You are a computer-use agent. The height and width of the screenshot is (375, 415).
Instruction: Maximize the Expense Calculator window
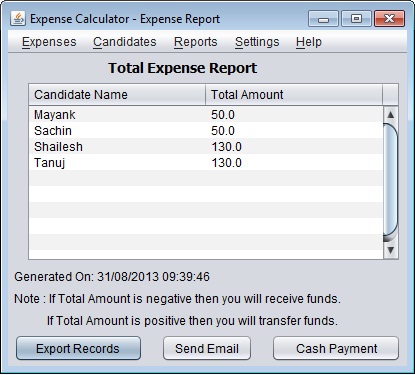(x=356, y=19)
